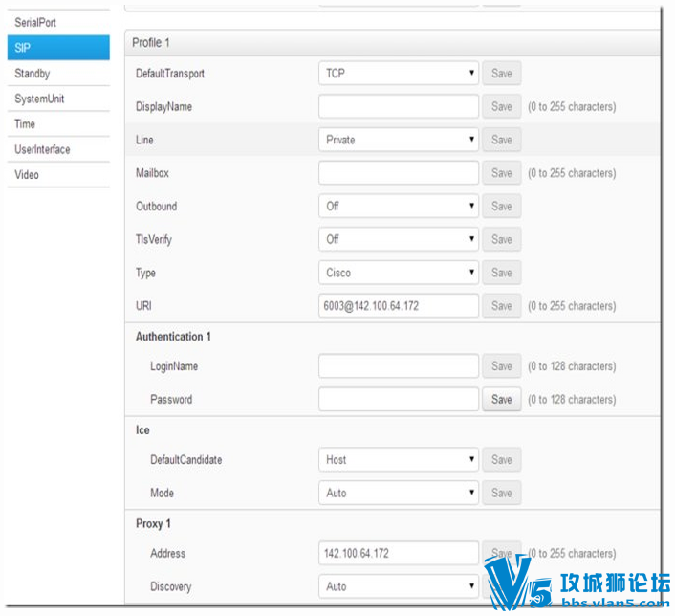Save the Type setting

[502, 273]
